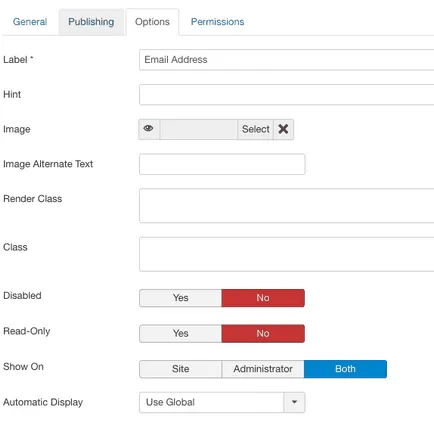
Task: Choose Administrator for Show On
Action: tap(263, 369)
